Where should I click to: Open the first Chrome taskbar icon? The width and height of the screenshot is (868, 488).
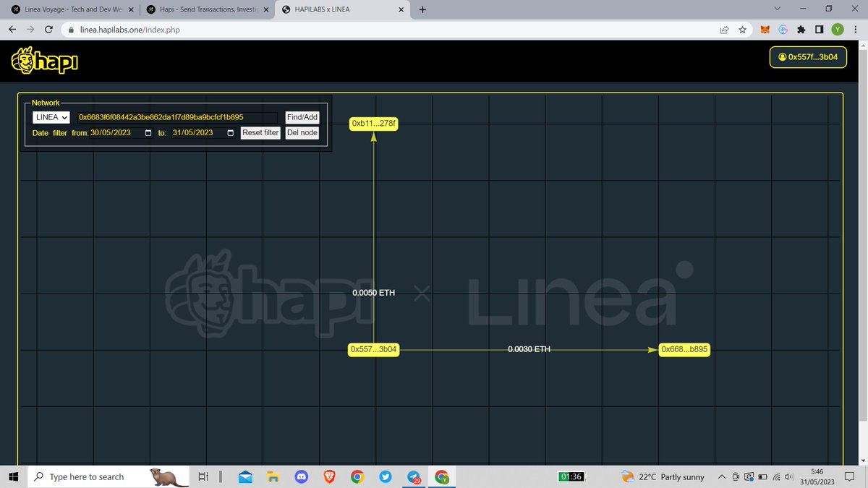[x=357, y=477]
